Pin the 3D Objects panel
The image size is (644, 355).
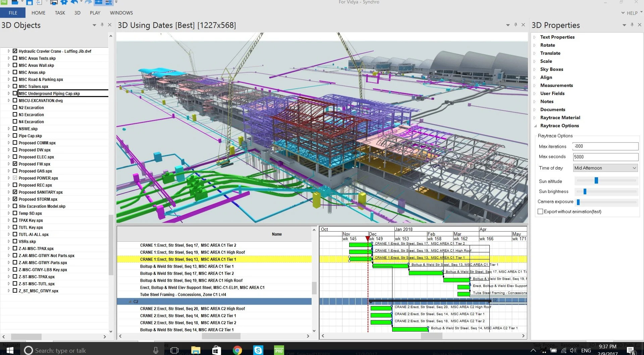point(102,25)
